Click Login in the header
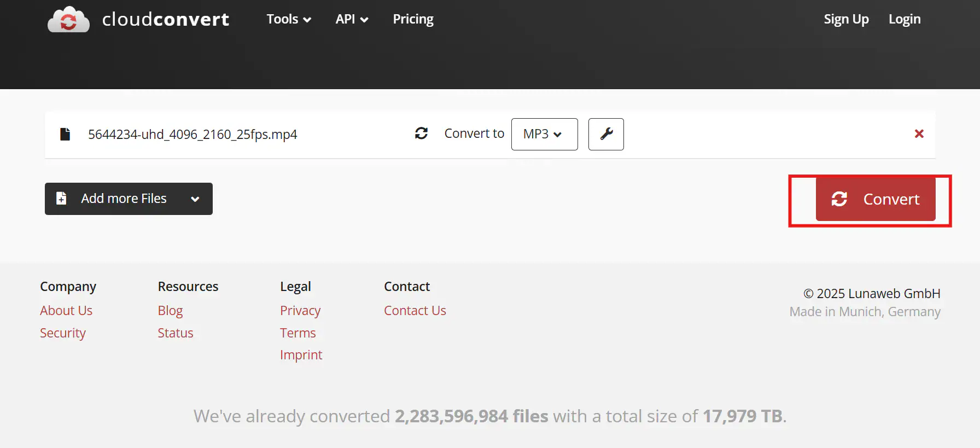This screenshot has width=980, height=448. (x=905, y=19)
